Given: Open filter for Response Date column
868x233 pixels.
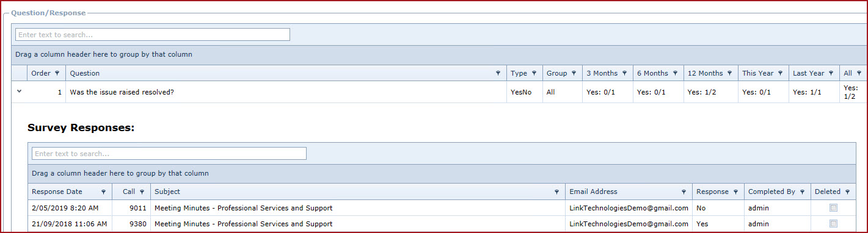Looking at the screenshot, I should (103, 192).
